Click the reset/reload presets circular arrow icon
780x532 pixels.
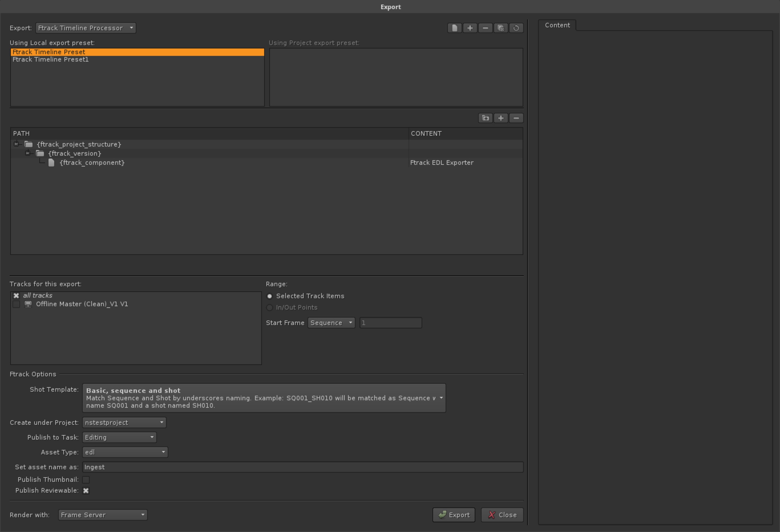[x=516, y=28]
